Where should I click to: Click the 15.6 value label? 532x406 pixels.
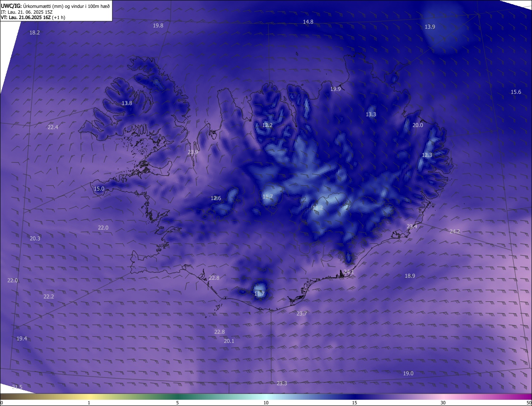[516, 92]
